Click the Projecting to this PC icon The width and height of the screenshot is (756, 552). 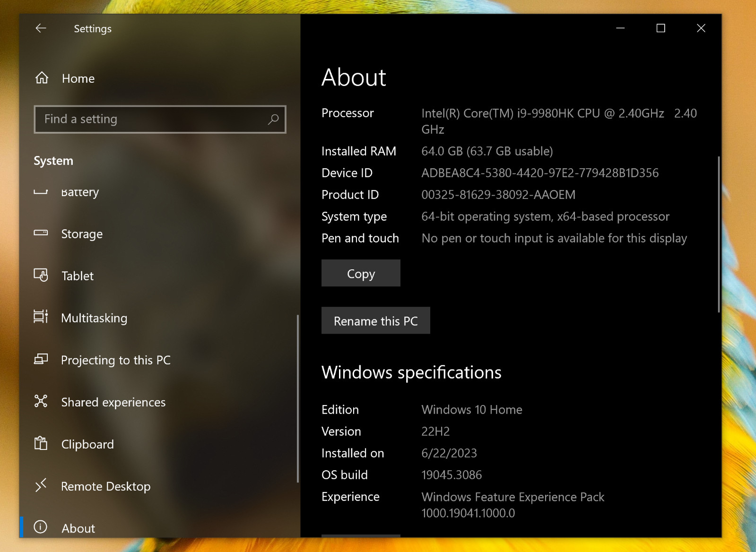tap(41, 359)
